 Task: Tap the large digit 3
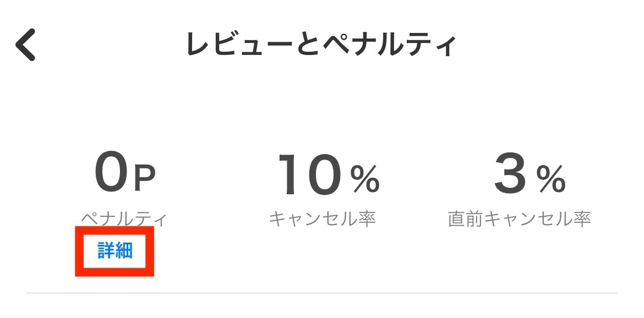[x=510, y=174]
